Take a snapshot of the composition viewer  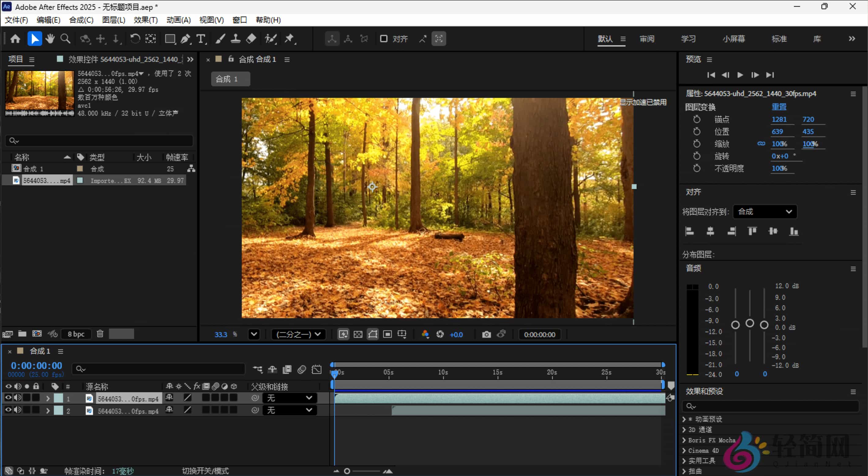click(486, 334)
